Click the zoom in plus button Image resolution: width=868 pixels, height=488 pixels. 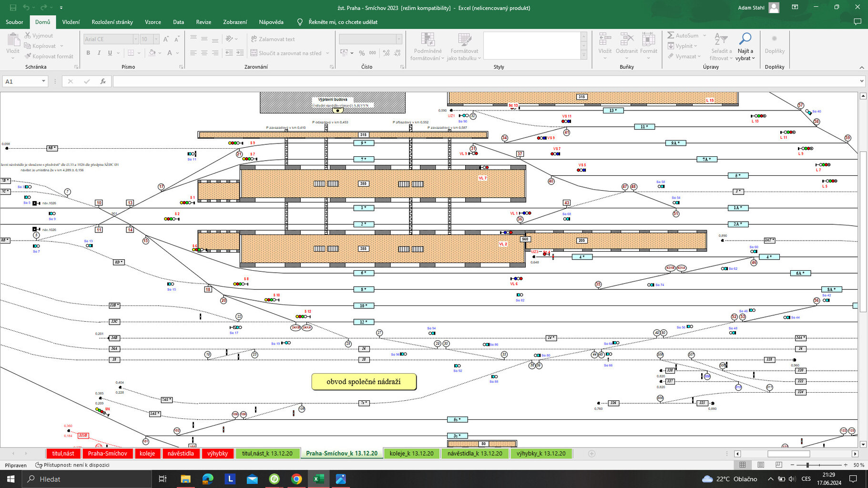pyautogui.click(x=846, y=465)
